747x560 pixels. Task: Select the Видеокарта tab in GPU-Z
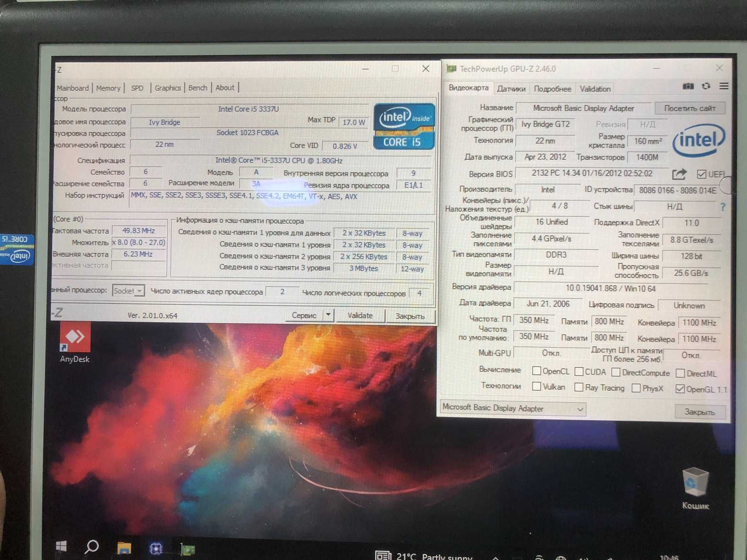click(469, 88)
